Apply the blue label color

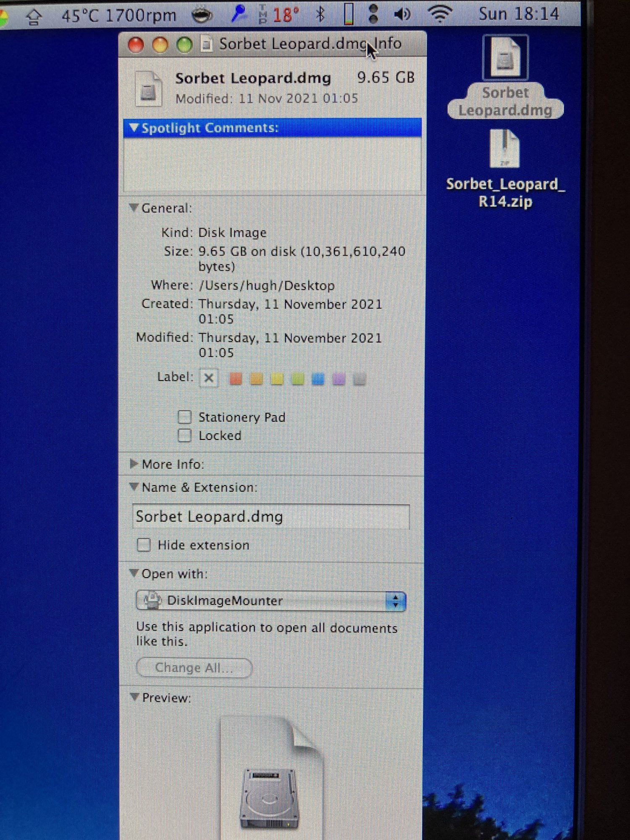[318, 379]
